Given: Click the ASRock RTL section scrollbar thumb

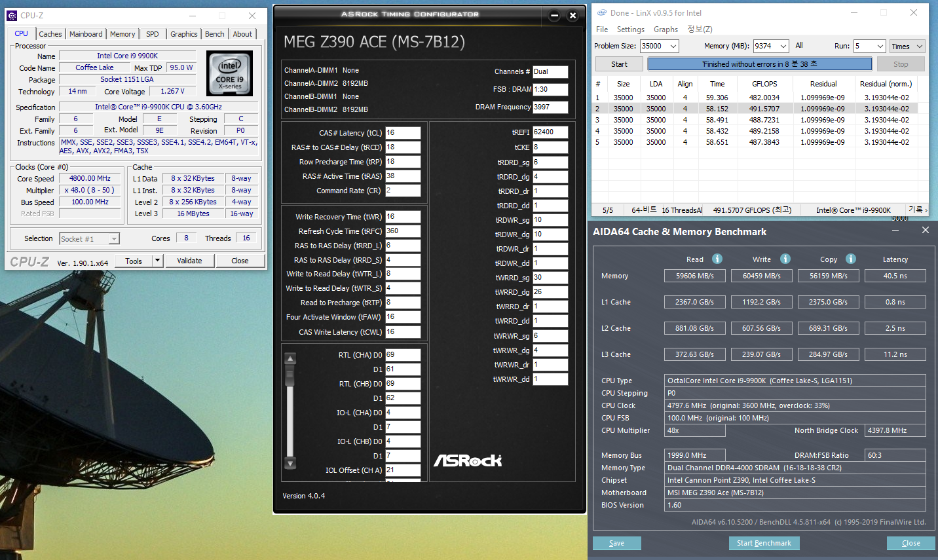Looking at the screenshot, I should [x=290, y=375].
